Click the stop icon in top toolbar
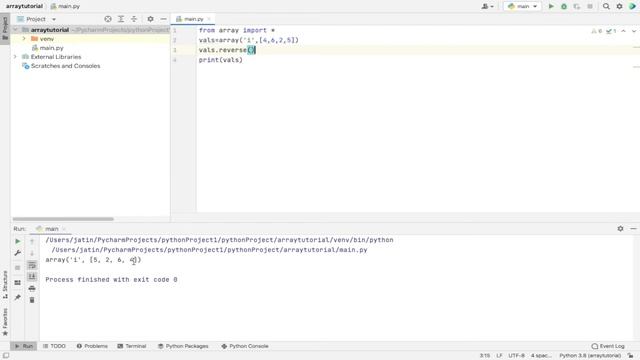This screenshot has width=640, height=360. tap(590, 6)
